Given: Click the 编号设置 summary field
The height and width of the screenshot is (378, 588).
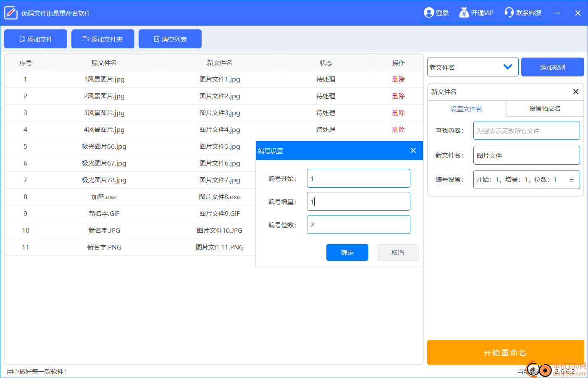Looking at the screenshot, I should tap(527, 180).
